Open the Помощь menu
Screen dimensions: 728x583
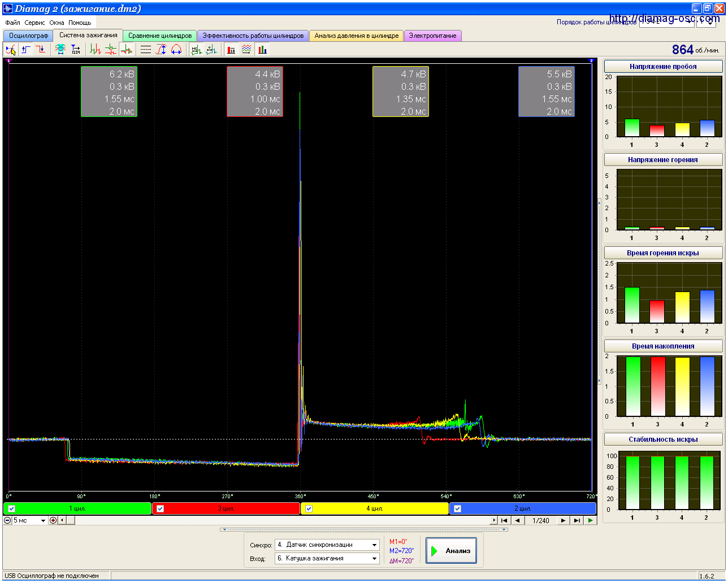pos(80,23)
